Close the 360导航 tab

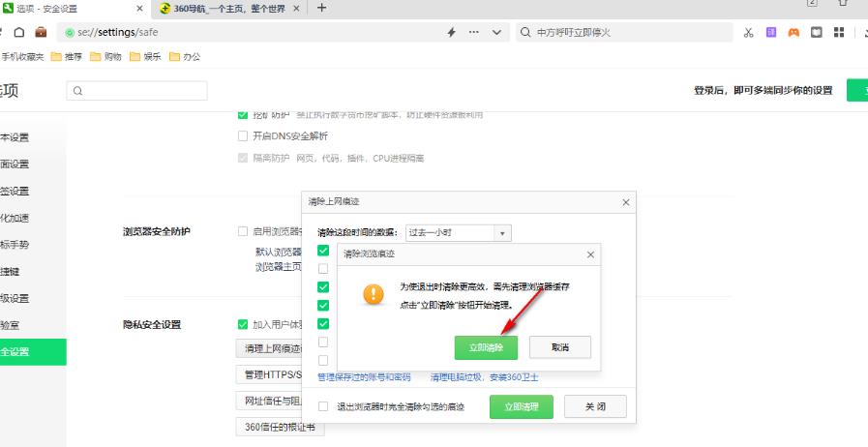(x=297, y=9)
